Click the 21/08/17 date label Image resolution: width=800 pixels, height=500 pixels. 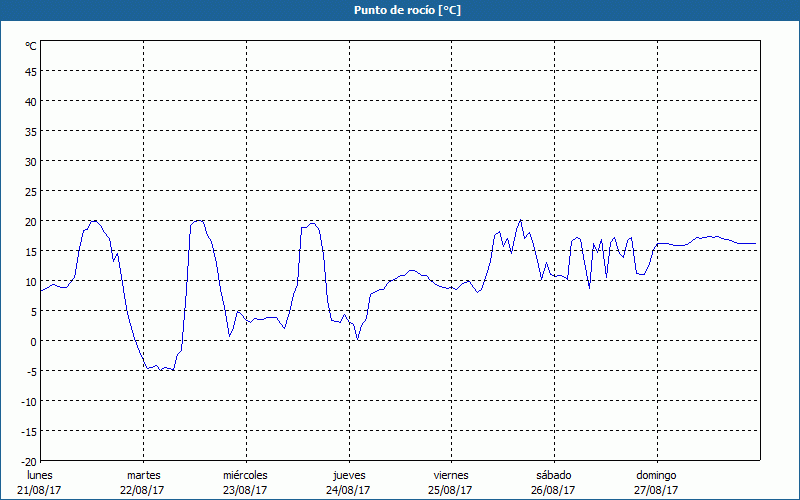[x=40, y=490]
